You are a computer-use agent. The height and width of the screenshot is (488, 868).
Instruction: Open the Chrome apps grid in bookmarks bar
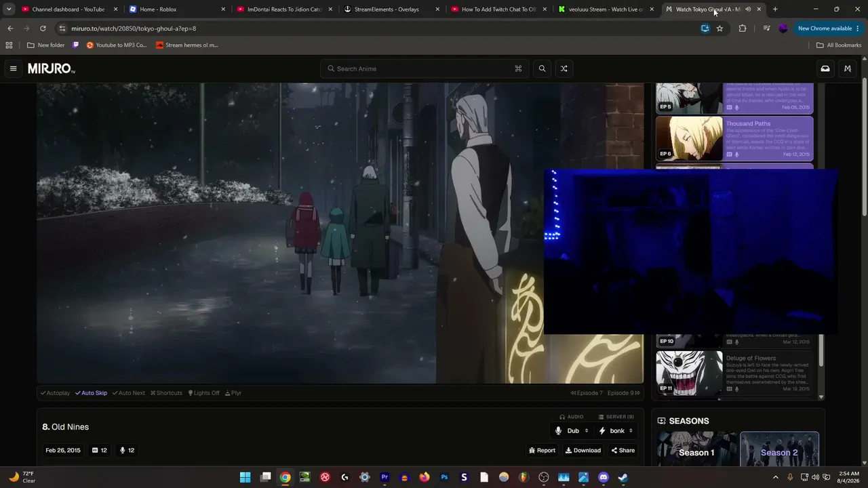[x=9, y=45]
